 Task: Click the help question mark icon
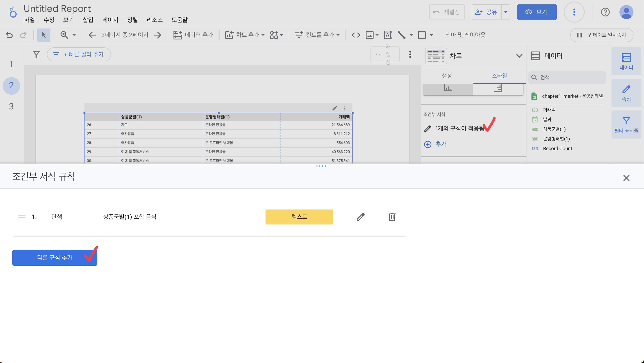605,12
